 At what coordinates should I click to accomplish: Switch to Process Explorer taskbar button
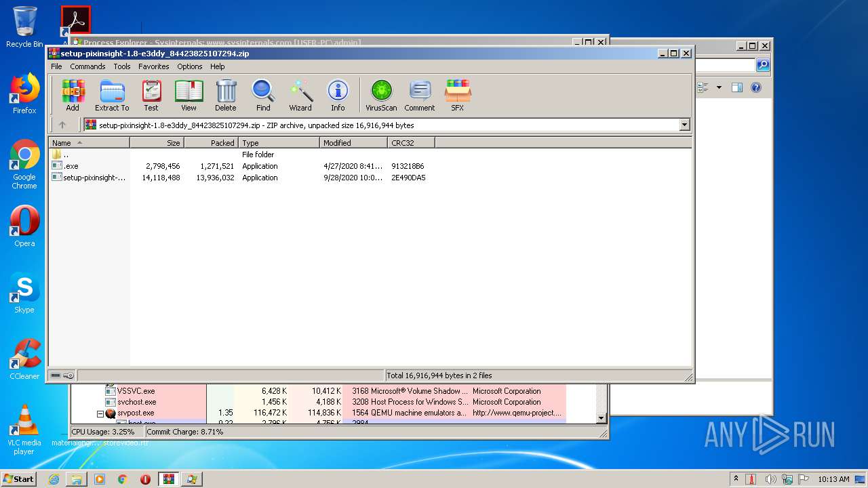pyautogui.click(x=191, y=479)
